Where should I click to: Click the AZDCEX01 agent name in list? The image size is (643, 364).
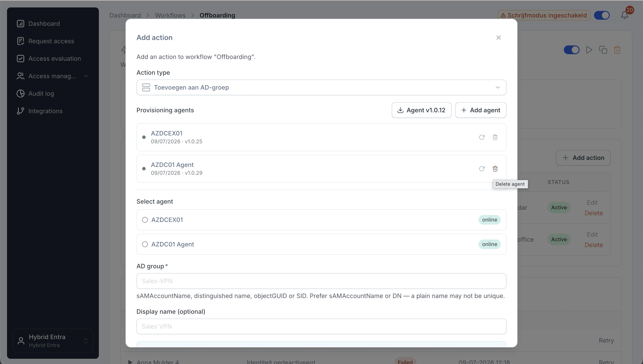pos(167,133)
